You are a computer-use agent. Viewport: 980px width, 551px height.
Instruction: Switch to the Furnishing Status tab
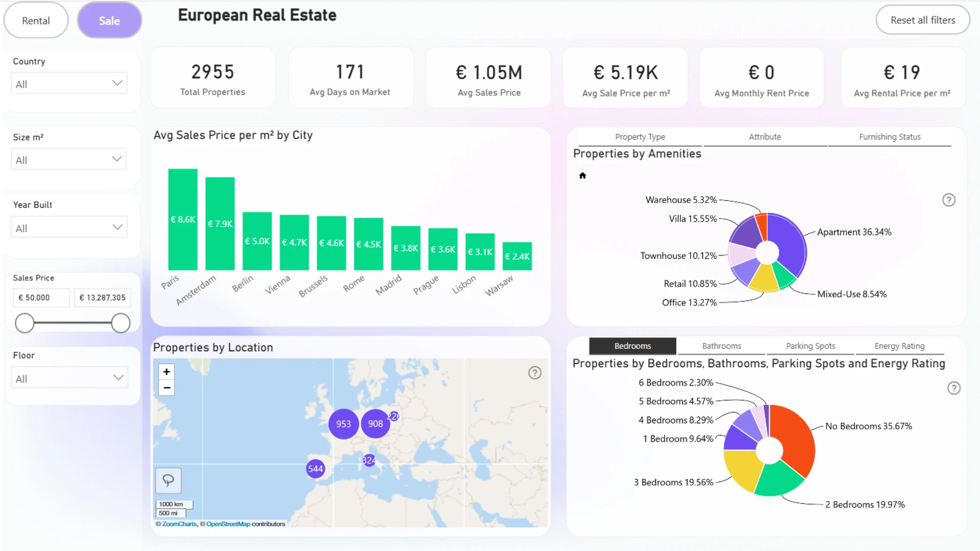(889, 137)
